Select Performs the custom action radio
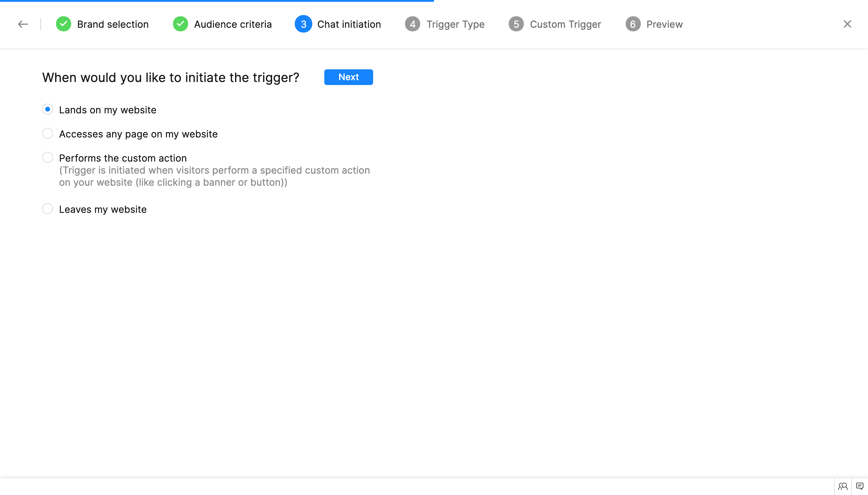Viewport: 868px width, 495px height. (x=48, y=158)
